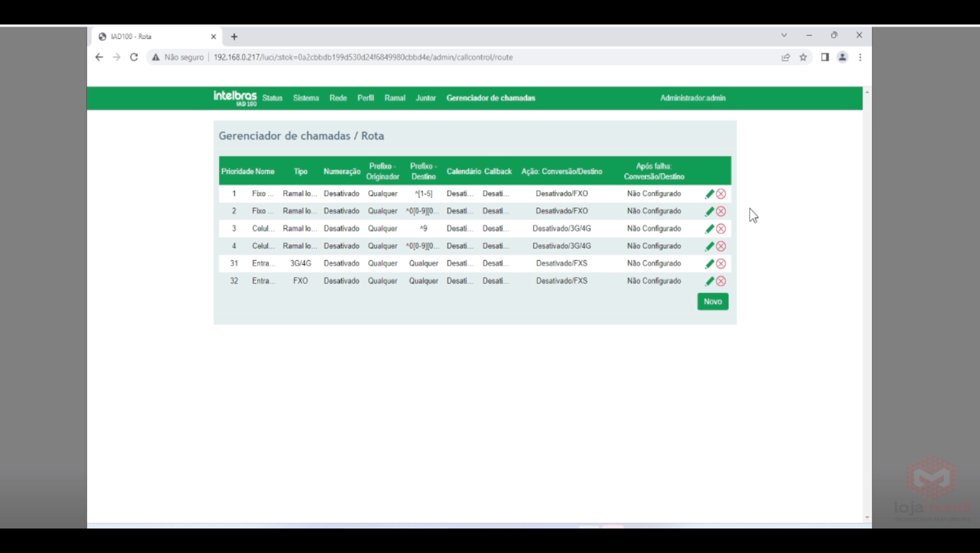980x553 pixels.
Task: Delete route with priority 1
Action: 721,194
